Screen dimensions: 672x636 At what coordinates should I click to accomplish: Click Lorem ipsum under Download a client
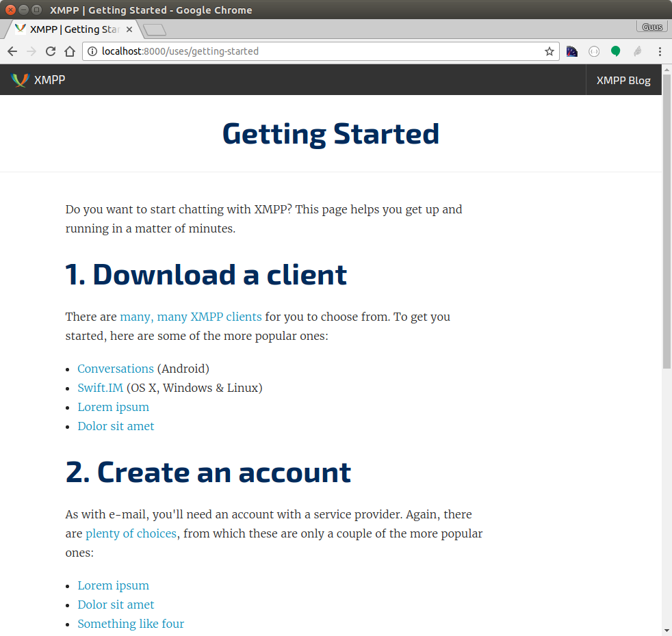click(113, 408)
